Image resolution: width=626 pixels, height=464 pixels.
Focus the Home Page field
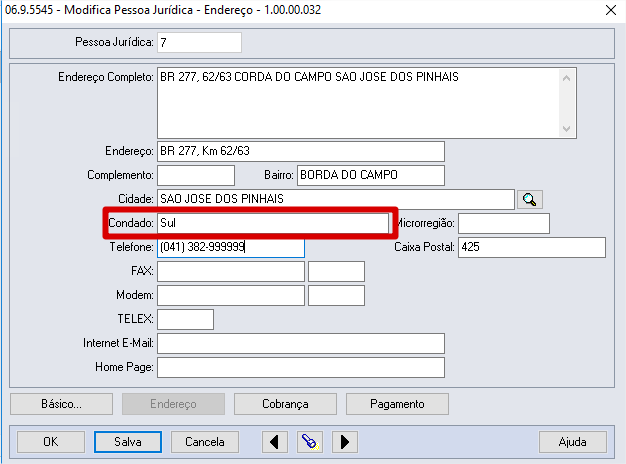pyautogui.click(x=301, y=367)
